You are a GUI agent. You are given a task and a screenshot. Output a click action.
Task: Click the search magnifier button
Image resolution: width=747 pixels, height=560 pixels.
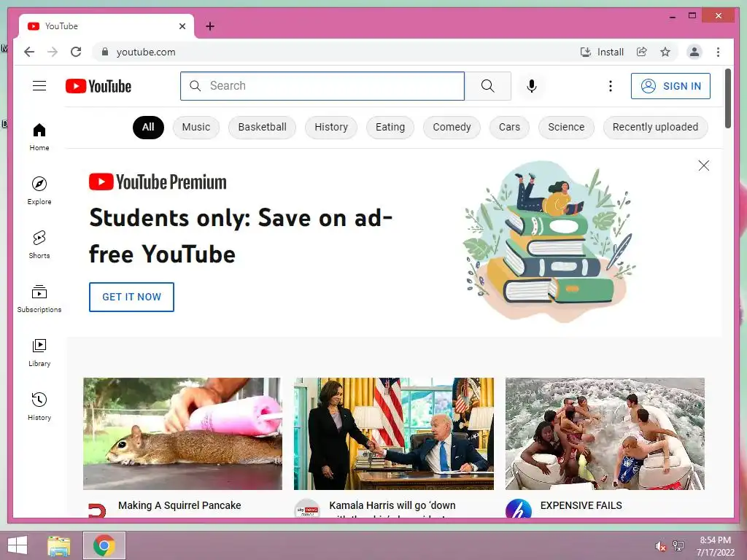pos(488,86)
